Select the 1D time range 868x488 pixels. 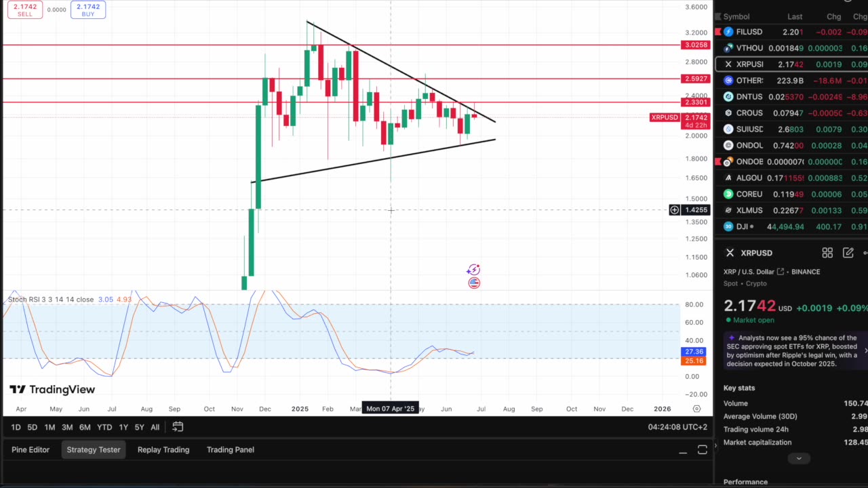pos(16,427)
